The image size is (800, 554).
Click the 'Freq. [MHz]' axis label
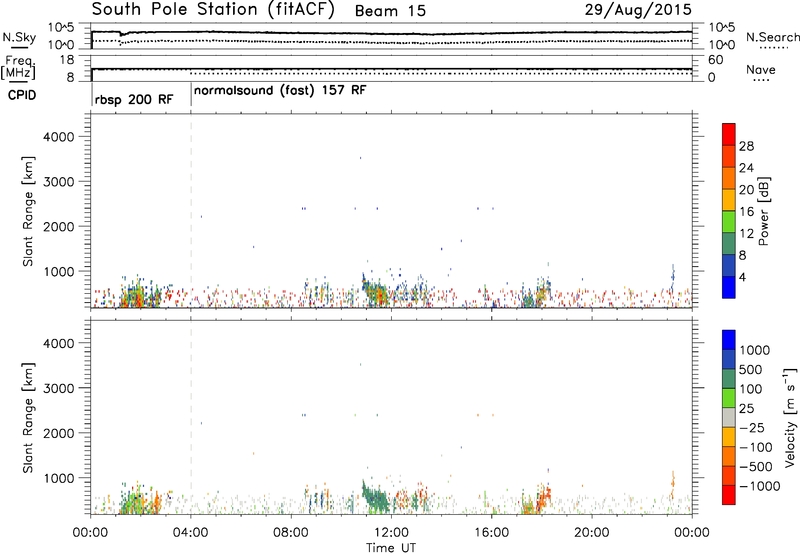pyautogui.click(x=19, y=67)
